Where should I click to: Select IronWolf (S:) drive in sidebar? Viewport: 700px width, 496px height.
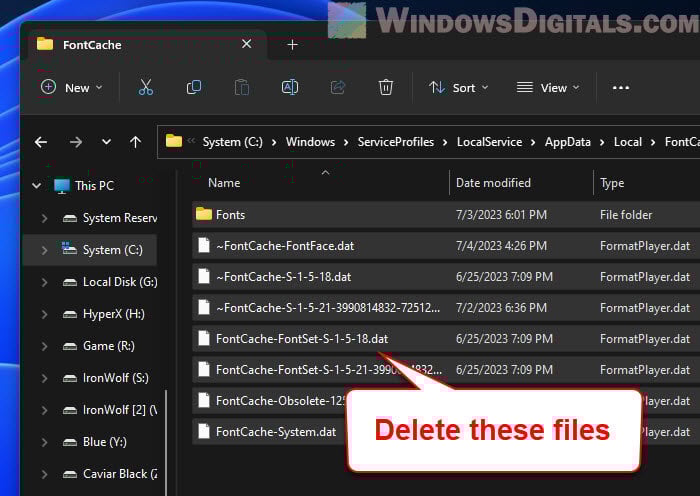point(116,378)
